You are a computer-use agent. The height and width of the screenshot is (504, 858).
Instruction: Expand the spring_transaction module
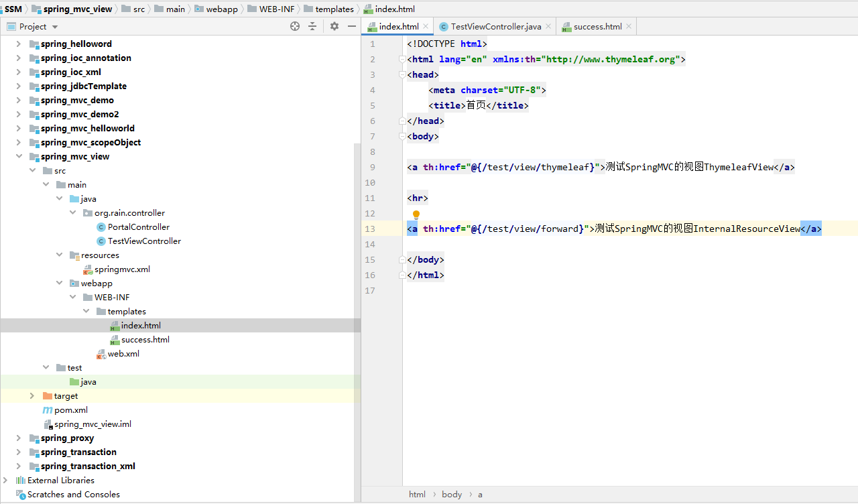(x=19, y=452)
